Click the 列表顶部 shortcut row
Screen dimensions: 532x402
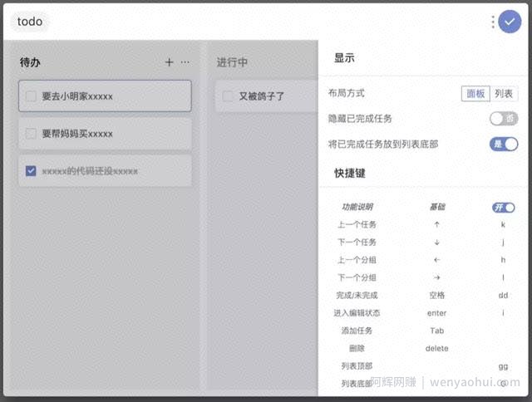click(421, 366)
